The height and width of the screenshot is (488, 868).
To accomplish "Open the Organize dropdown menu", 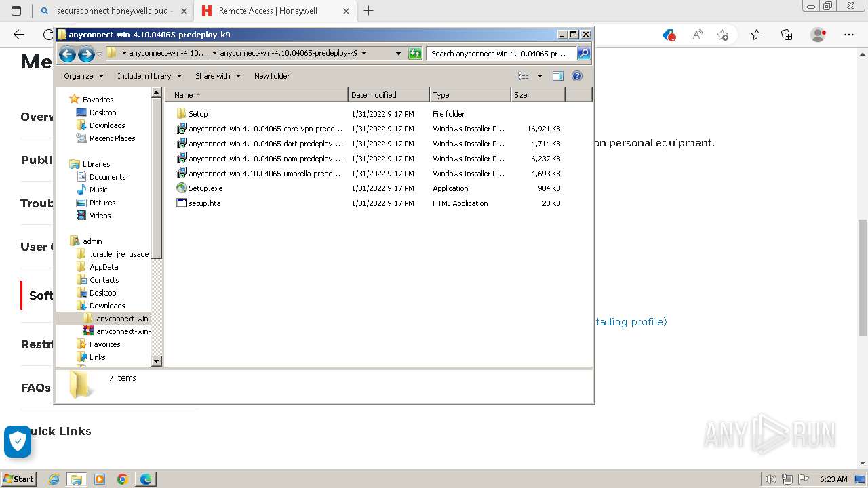I will click(83, 76).
